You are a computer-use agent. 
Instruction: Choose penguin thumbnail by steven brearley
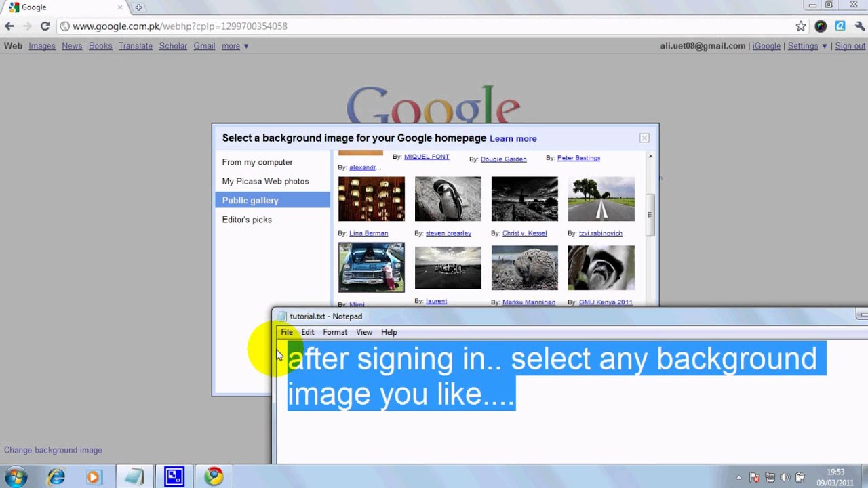448,199
